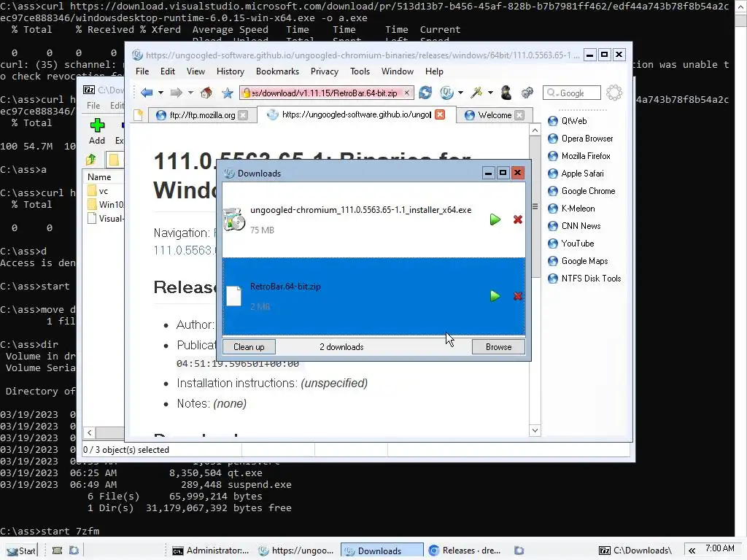The height and width of the screenshot is (560, 747).
Task: Open the NTFS Disk Tools bookmark
Action: tap(591, 279)
